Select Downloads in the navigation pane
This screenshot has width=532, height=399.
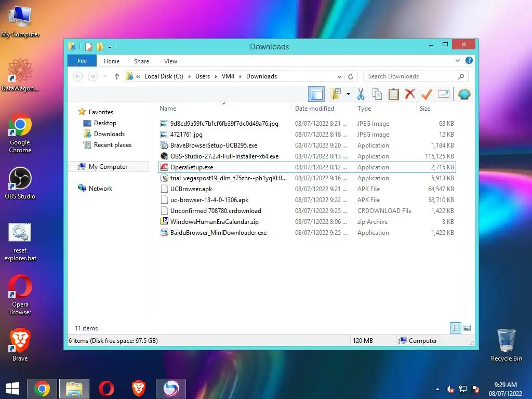point(109,134)
